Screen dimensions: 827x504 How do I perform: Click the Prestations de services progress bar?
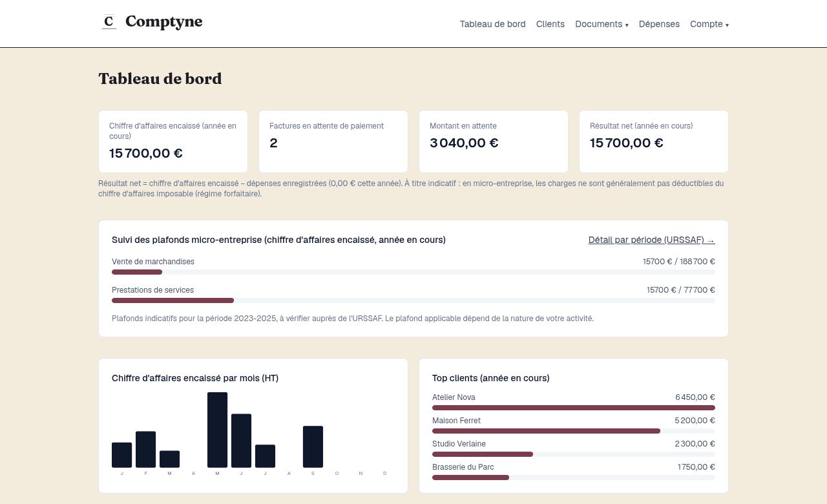click(x=413, y=300)
